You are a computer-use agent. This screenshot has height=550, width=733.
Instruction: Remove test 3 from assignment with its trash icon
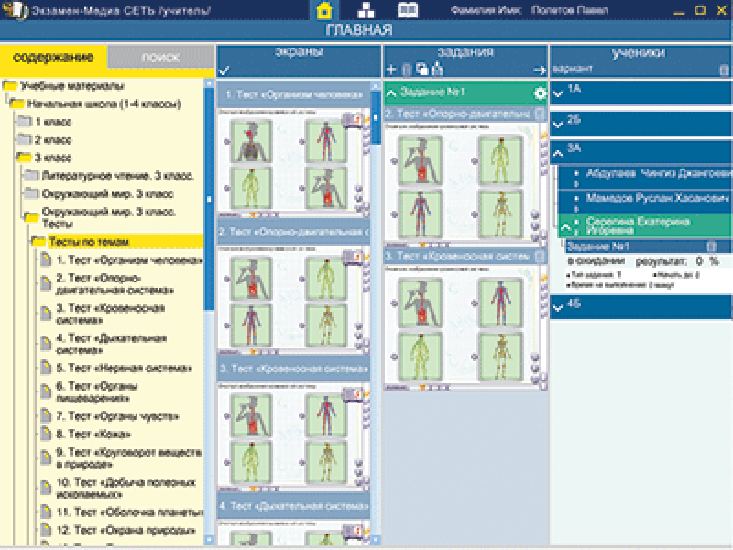pos(539,256)
